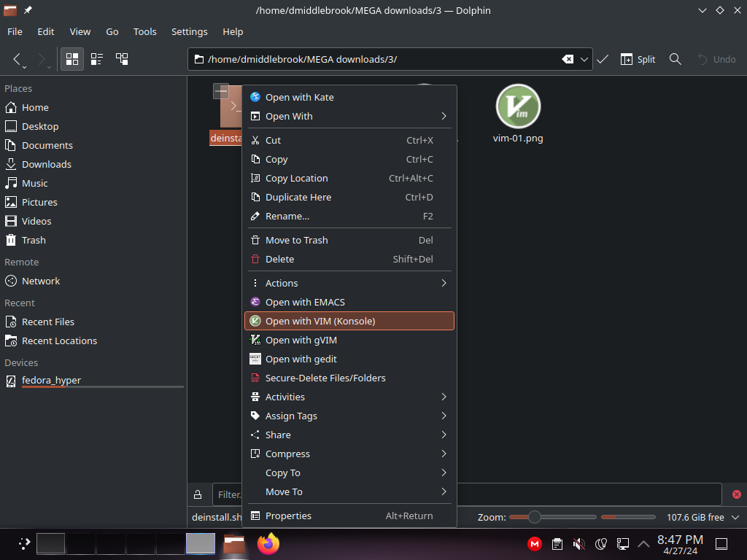This screenshot has height=560, width=747.
Task: Select Delete in context menu
Action: coord(349,259)
